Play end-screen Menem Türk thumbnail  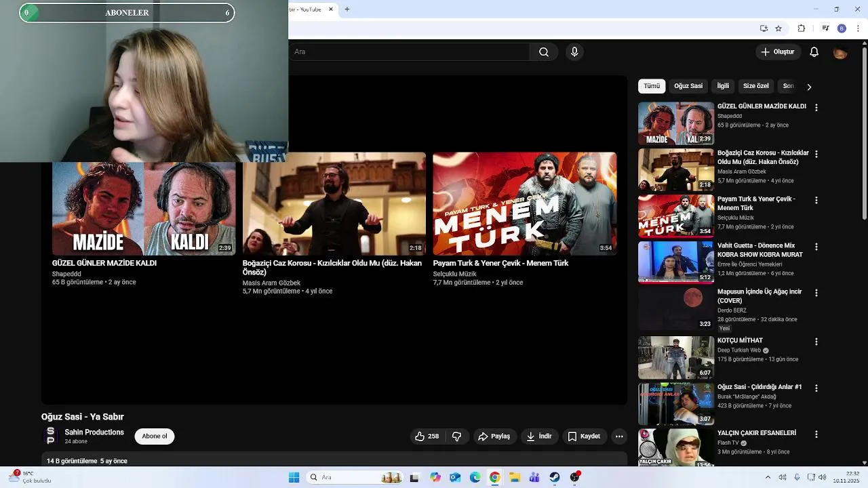pos(525,203)
